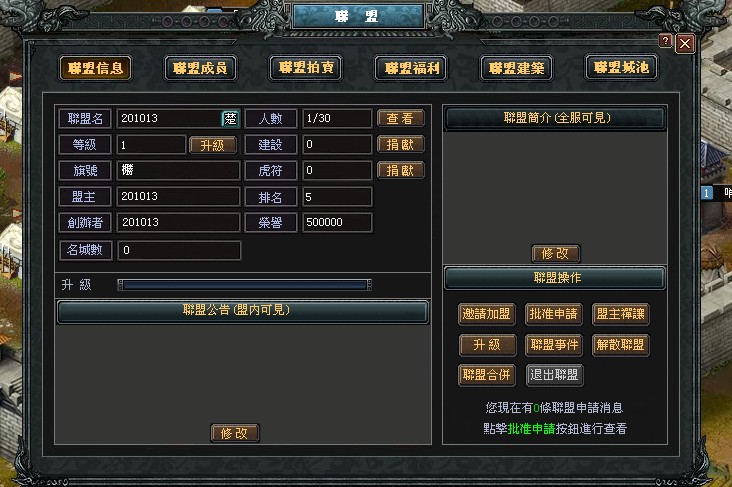Click 升級 button next to level field
732x487 pixels.
pyautogui.click(x=212, y=145)
